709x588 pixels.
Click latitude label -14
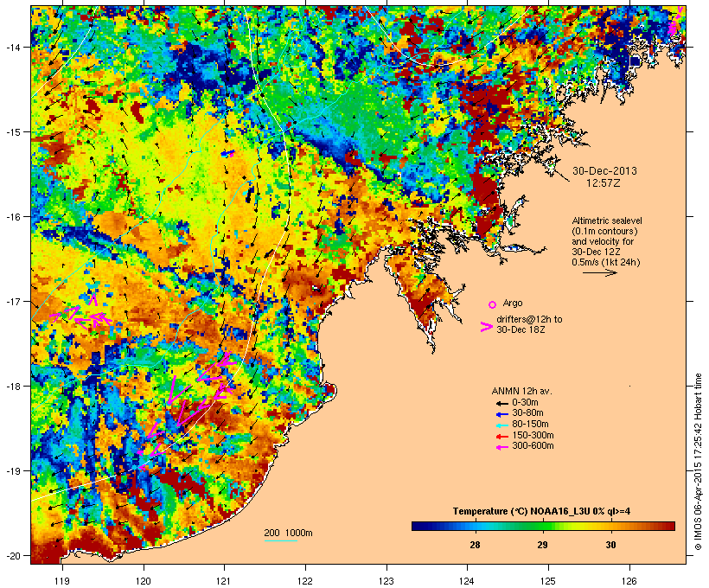click(x=12, y=48)
